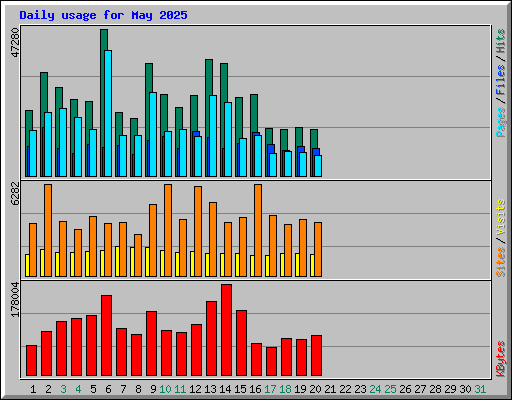The height and width of the screenshot is (400, 512).
Task: Select day 16 on the date axis
Action: tap(255, 389)
